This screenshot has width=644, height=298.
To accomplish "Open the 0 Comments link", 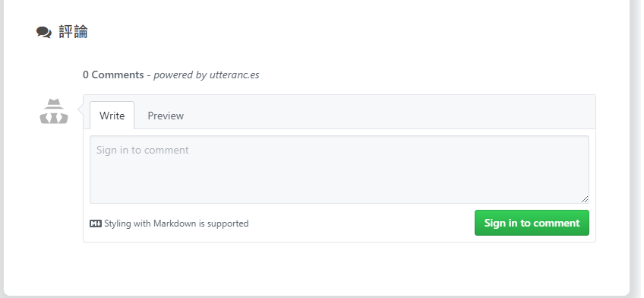I will [113, 74].
